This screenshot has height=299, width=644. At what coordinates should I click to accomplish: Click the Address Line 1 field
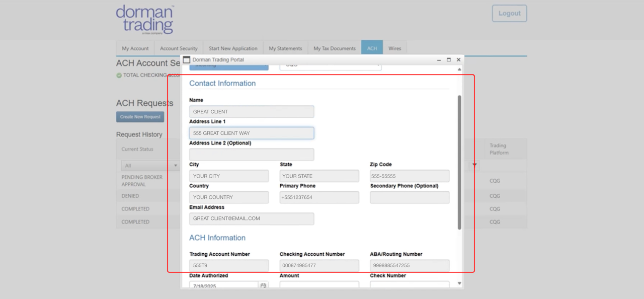click(x=252, y=133)
